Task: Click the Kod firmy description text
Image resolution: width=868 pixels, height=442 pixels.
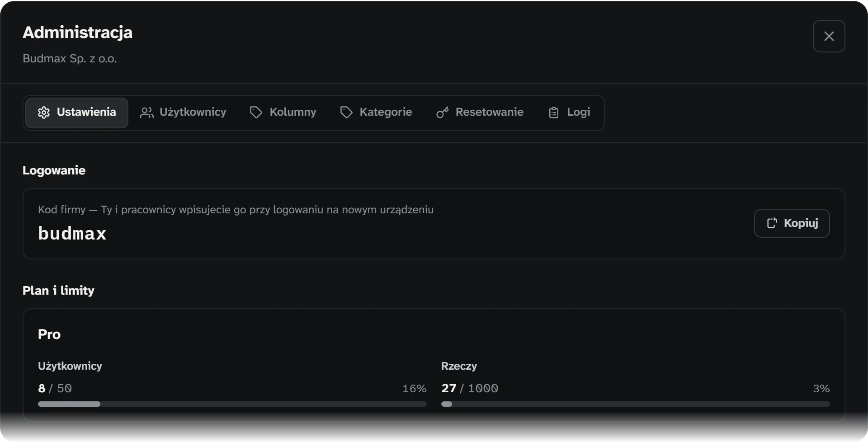Action: click(x=236, y=210)
